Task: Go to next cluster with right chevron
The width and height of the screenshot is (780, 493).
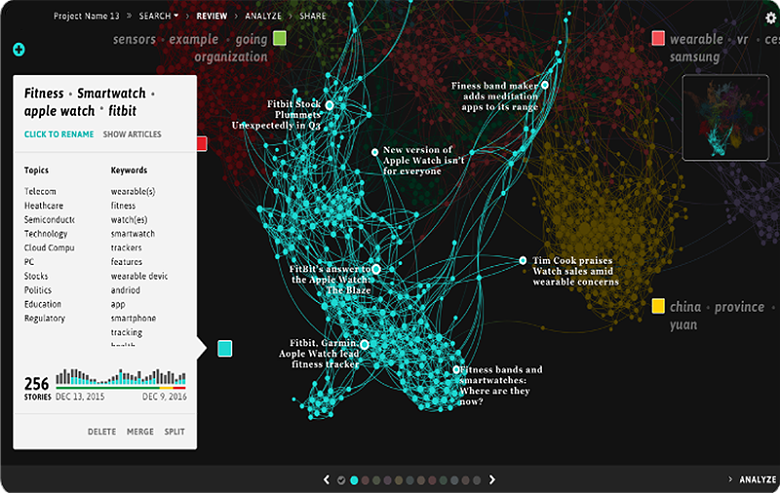Action: 492,480
